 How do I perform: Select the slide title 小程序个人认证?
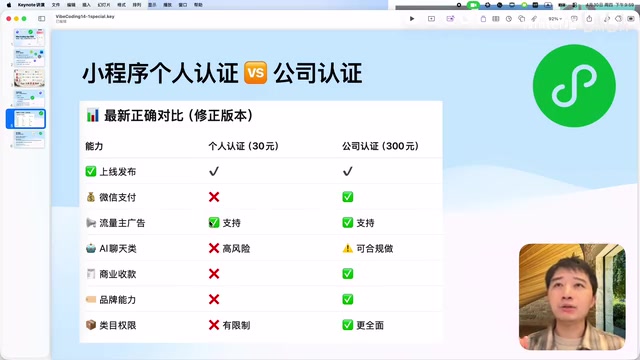160,73
